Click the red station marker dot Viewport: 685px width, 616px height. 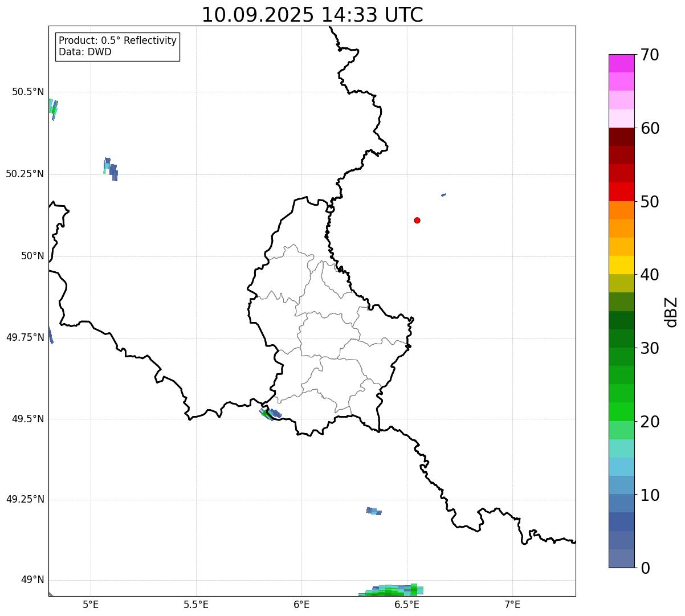click(417, 220)
